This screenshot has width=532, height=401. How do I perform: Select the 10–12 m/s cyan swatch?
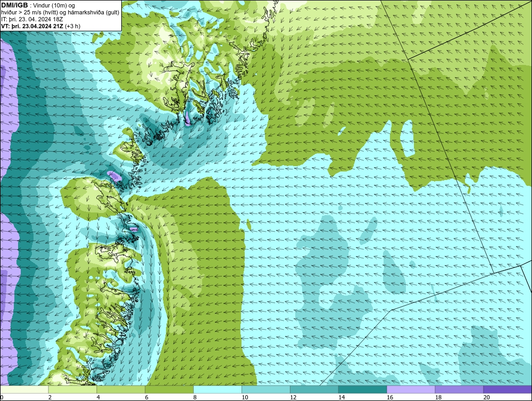pyautogui.click(x=266, y=389)
